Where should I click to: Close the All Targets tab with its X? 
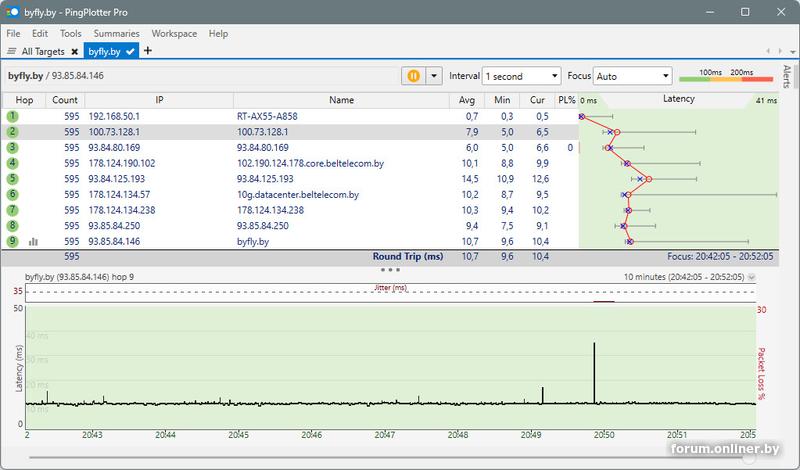click(x=74, y=51)
